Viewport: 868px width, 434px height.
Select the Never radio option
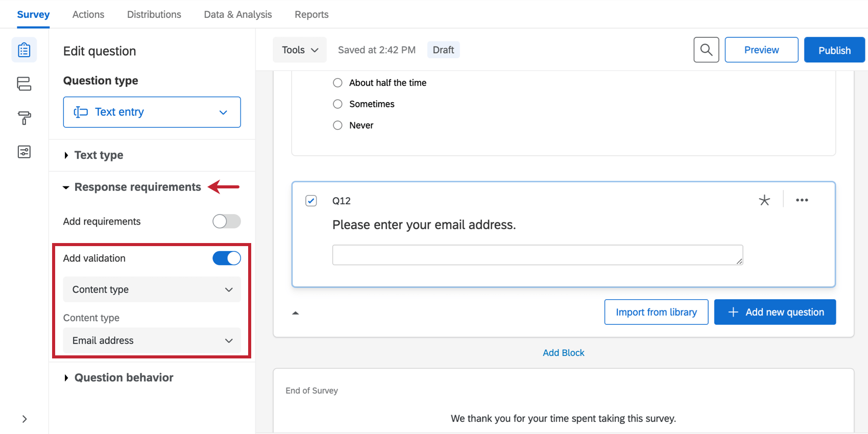tap(337, 125)
